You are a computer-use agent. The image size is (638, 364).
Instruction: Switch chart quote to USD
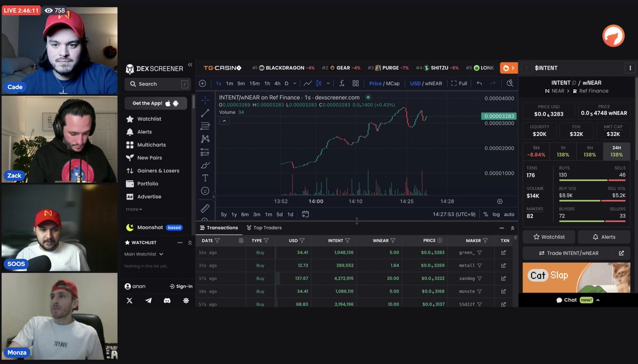(x=415, y=83)
